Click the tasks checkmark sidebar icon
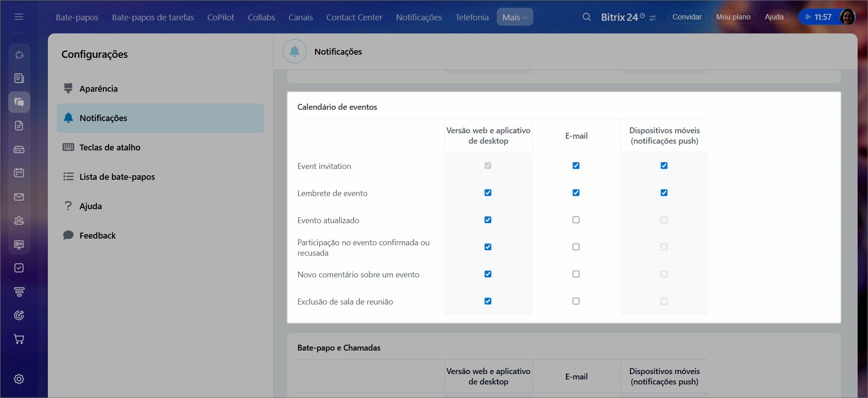Viewport: 868px width, 398px height. click(19, 268)
